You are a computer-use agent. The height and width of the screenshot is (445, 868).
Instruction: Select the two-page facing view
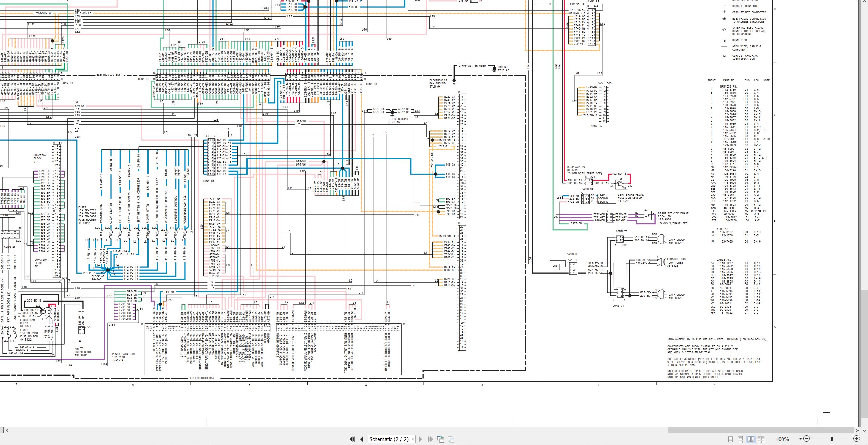click(x=751, y=439)
